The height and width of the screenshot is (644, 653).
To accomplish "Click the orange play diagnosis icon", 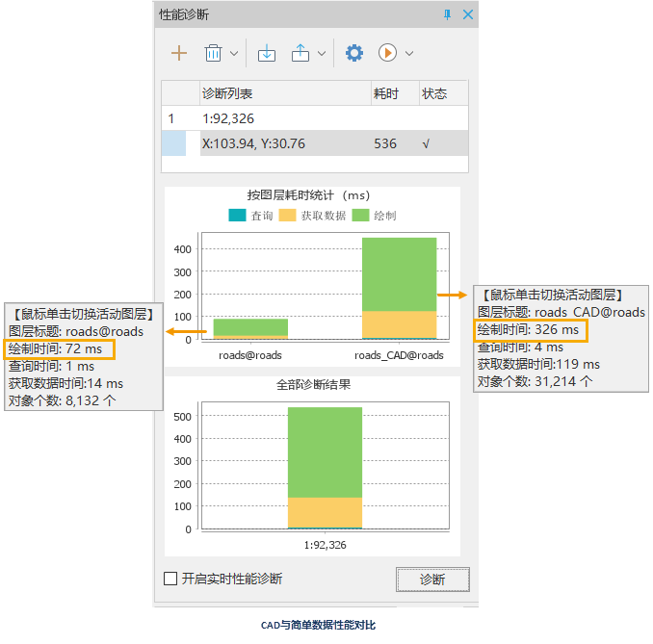I will click(x=387, y=53).
